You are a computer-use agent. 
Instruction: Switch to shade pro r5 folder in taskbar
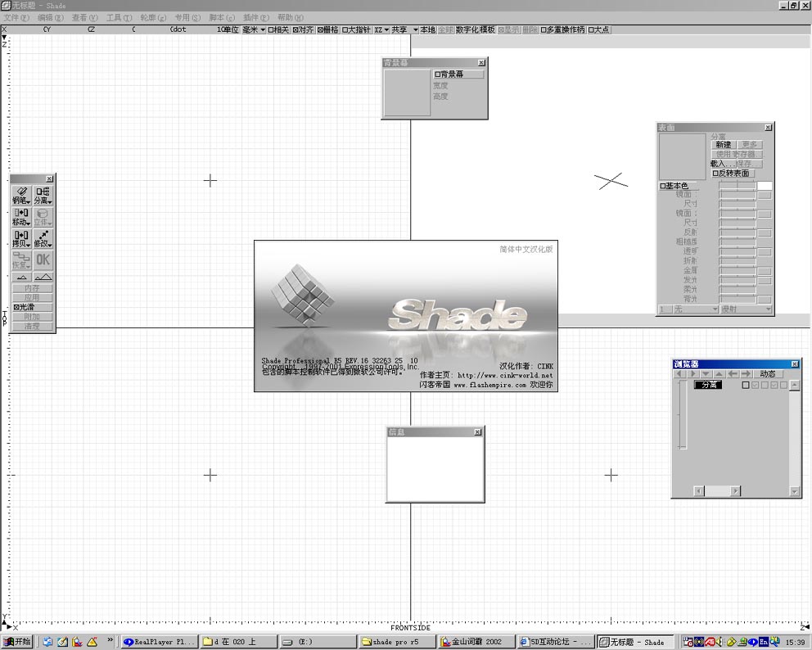(396, 642)
